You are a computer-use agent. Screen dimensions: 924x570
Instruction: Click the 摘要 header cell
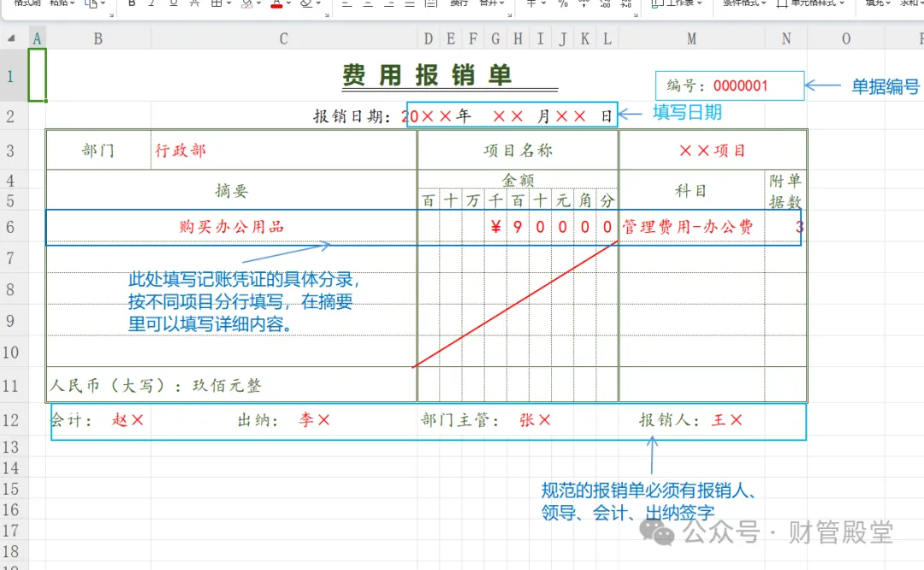point(232,190)
